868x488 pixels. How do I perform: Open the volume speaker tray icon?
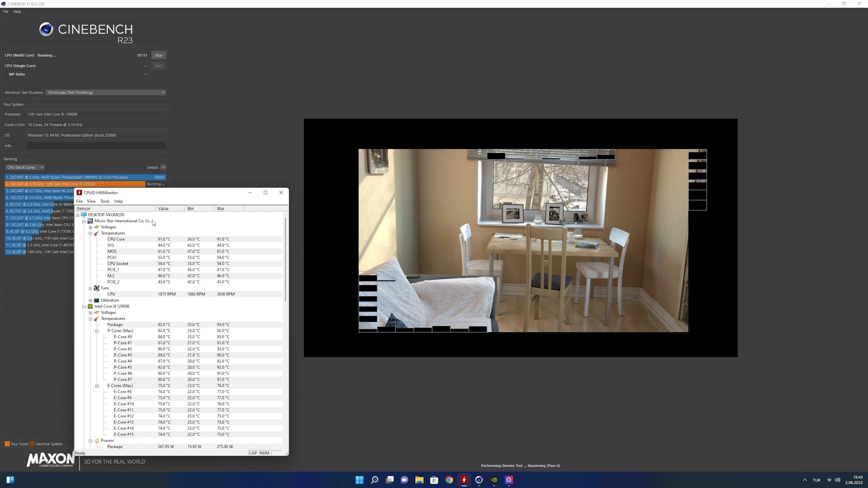[x=837, y=480]
